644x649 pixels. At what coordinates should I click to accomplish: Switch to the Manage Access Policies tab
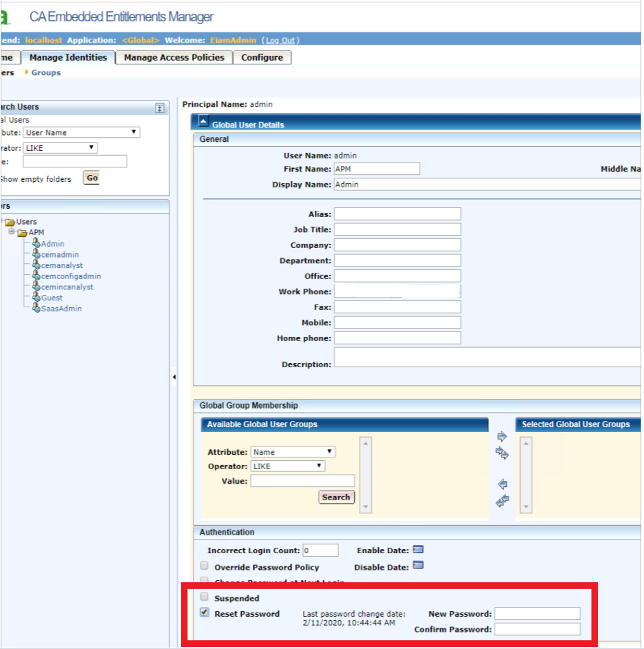(174, 58)
